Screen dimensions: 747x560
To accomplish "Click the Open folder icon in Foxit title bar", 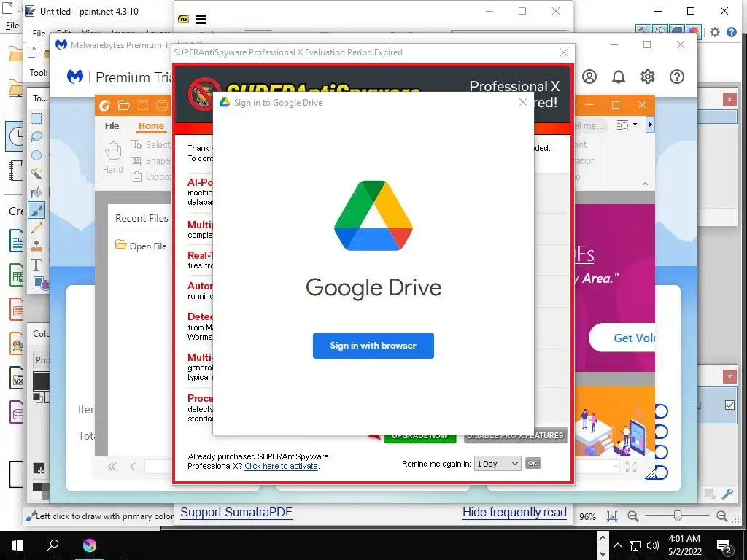I will [x=124, y=105].
